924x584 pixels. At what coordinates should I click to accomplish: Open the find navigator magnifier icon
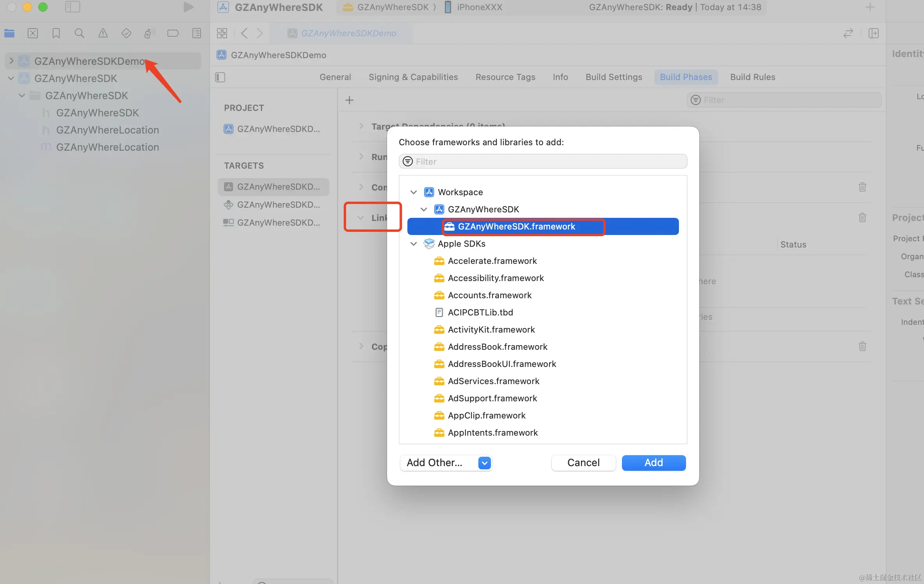tap(79, 34)
